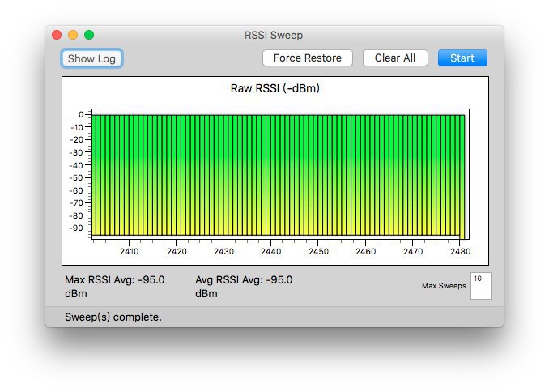Viewport: 549px width, 392px height.
Task: Click the 2410 frequency axis label
Action: click(x=130, y=252)
